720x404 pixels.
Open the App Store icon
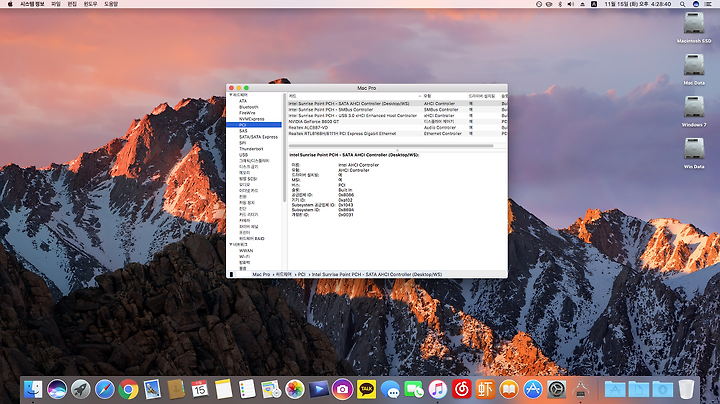point(533,389)
